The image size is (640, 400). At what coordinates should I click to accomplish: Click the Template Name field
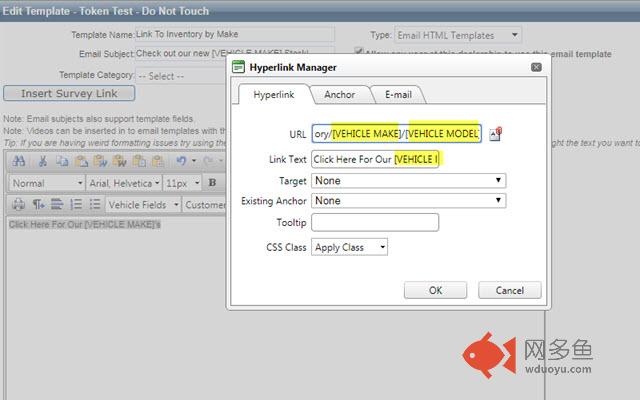click(x=235, y=34)
